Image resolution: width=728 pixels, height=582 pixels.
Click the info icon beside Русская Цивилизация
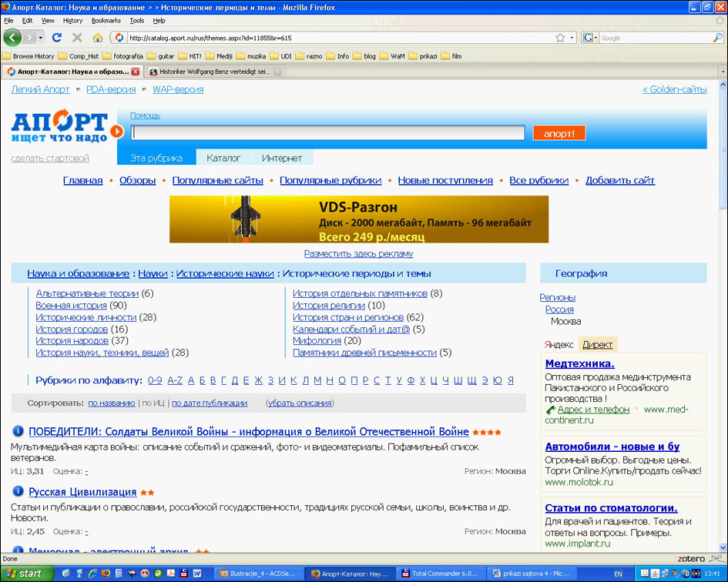point(18,492)
